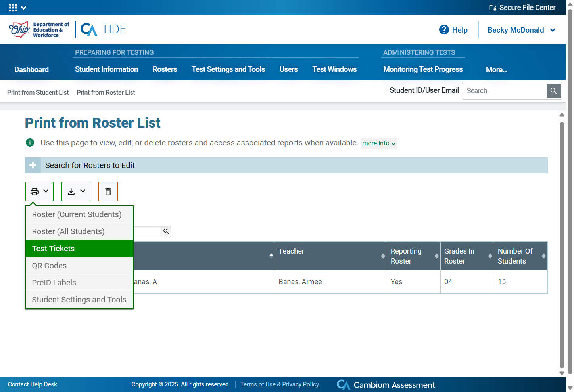The width and height of the screenshot is (574, 392).
Task: Select Roster (All Students) print option
Action: [79, 231]
